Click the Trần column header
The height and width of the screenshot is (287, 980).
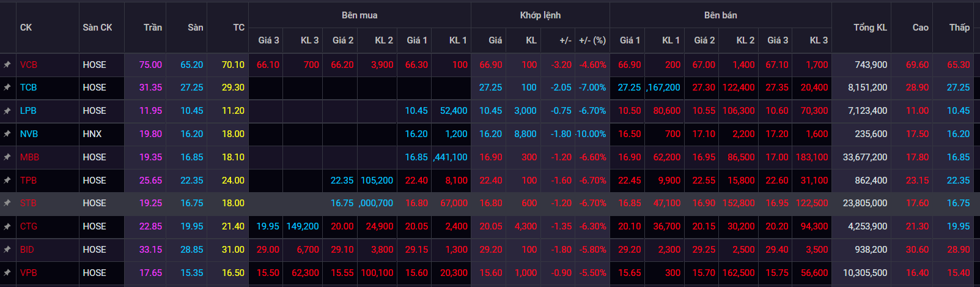(152, 28)
